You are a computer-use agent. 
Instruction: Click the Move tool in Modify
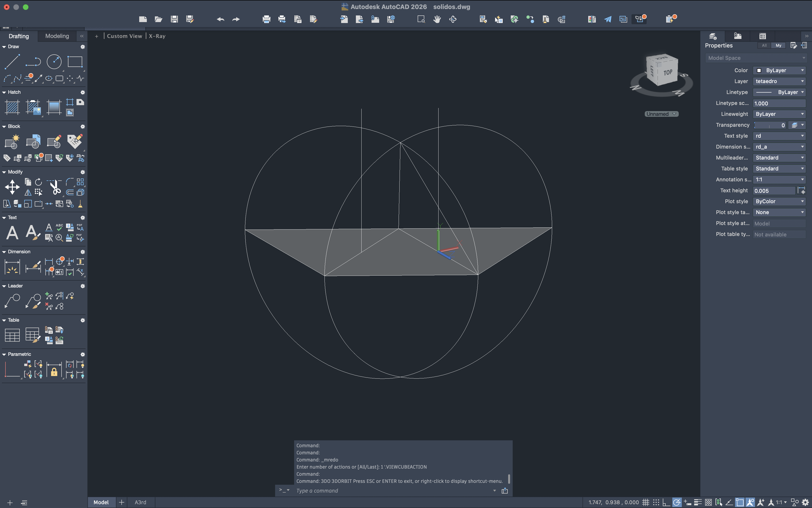click(x=12, y=187)
